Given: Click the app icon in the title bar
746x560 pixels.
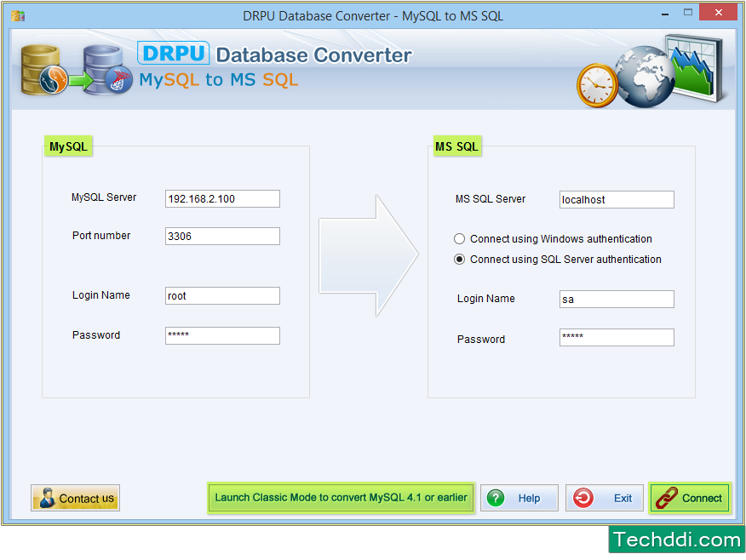Looking at the screenshot, I should coord(18,15).
